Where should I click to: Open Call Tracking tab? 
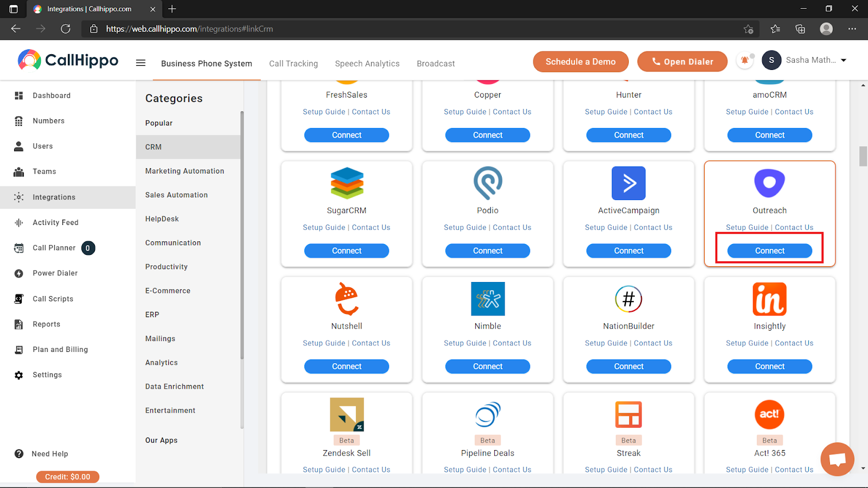click(293, 63)
